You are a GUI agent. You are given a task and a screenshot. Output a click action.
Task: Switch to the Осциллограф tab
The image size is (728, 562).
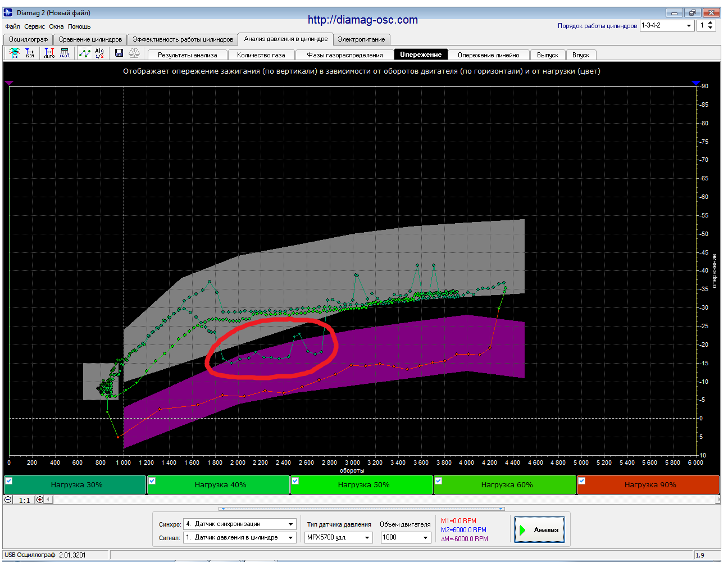[x=28, y=39]
